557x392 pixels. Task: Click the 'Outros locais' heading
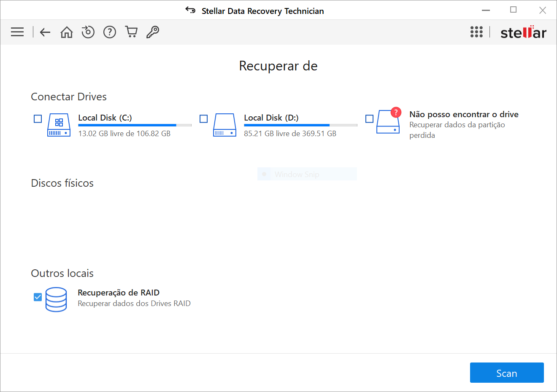tap(62, 273)
